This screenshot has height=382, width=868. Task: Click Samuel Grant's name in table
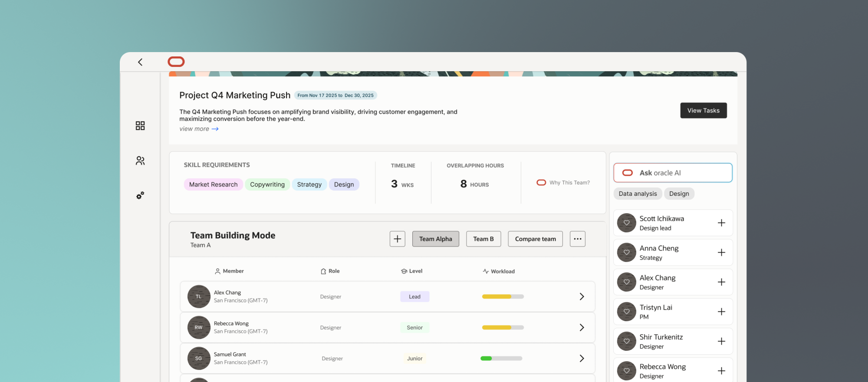230,354
